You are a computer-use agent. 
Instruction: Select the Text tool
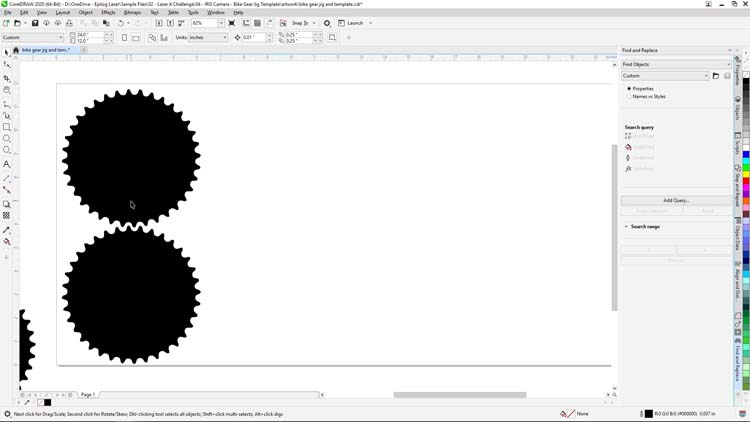click(7, 164)
